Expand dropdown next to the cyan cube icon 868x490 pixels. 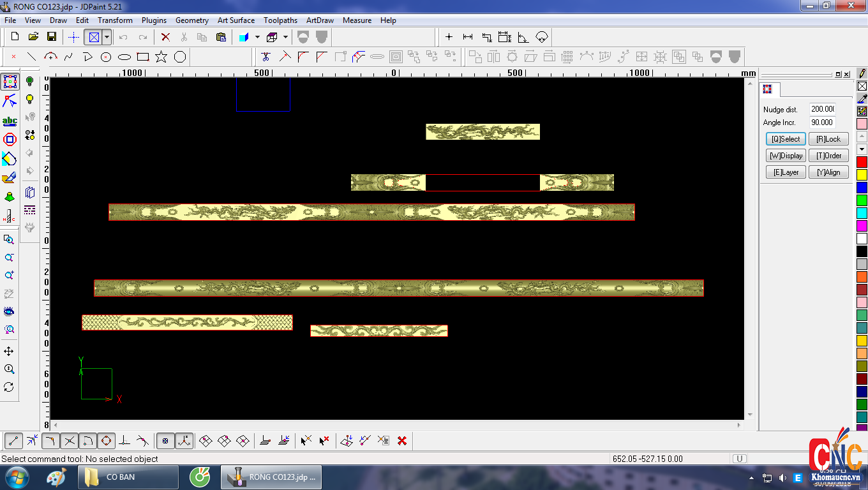[257, 37]
